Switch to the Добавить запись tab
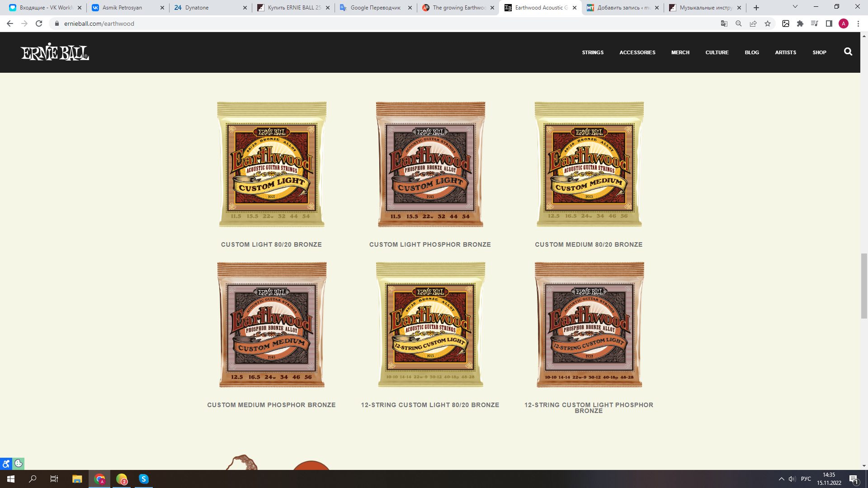The width and height of the screenshot is (868, 488). pos(624,8)
